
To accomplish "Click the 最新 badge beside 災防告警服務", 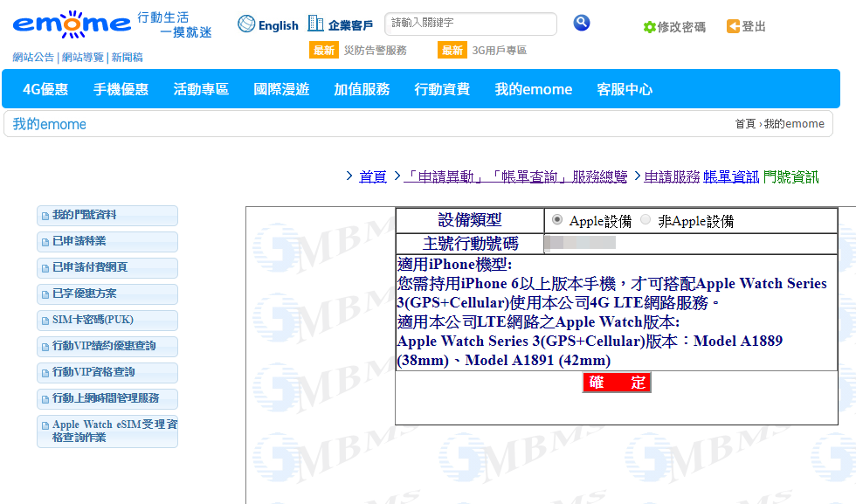I will (x=324, y=51).
